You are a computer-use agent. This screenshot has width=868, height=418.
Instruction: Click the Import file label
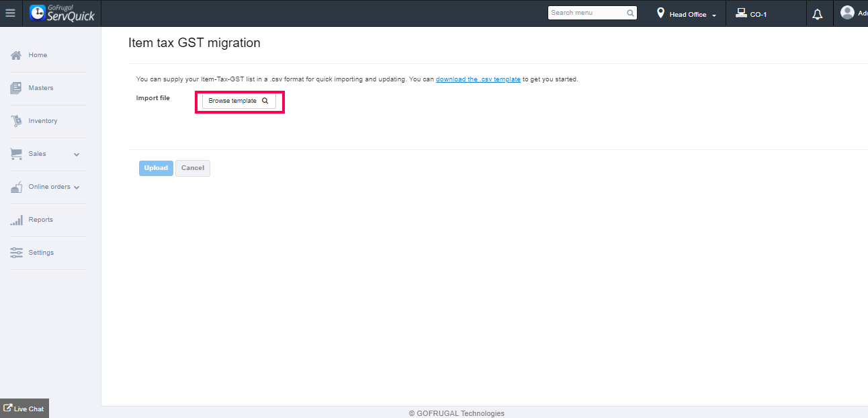153,98
